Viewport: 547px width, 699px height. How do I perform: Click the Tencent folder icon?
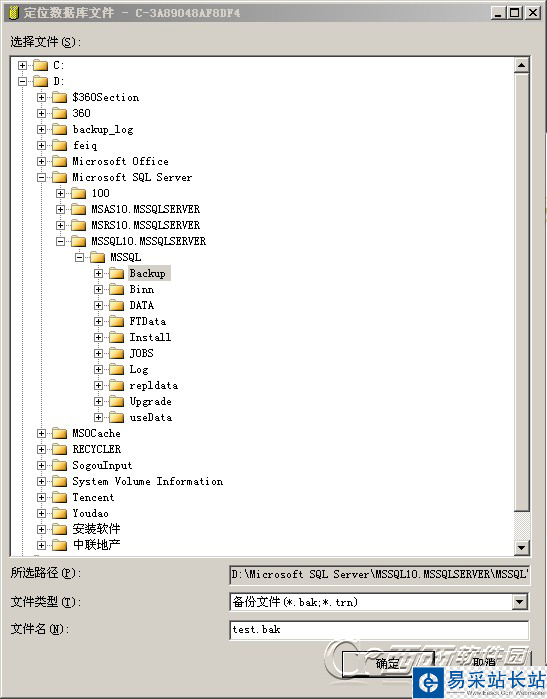(x=59, y=498)
